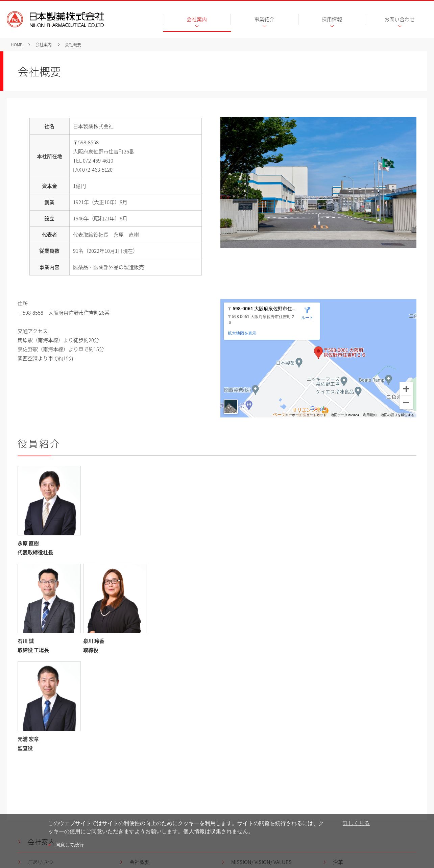This screenshot has width=434, height=868.
Task: Open the 会社案内 navigation menu
Action: [x=197, y=19]
